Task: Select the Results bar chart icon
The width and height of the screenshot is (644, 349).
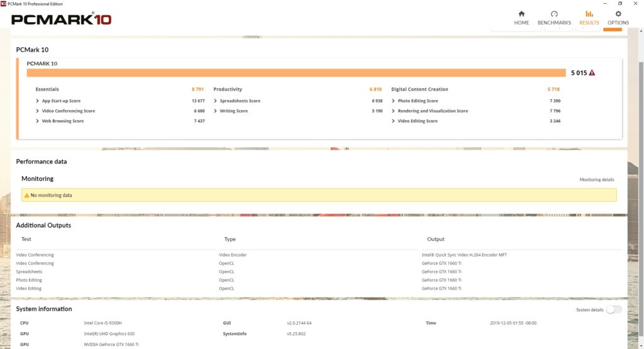Action: pos(589,14)
